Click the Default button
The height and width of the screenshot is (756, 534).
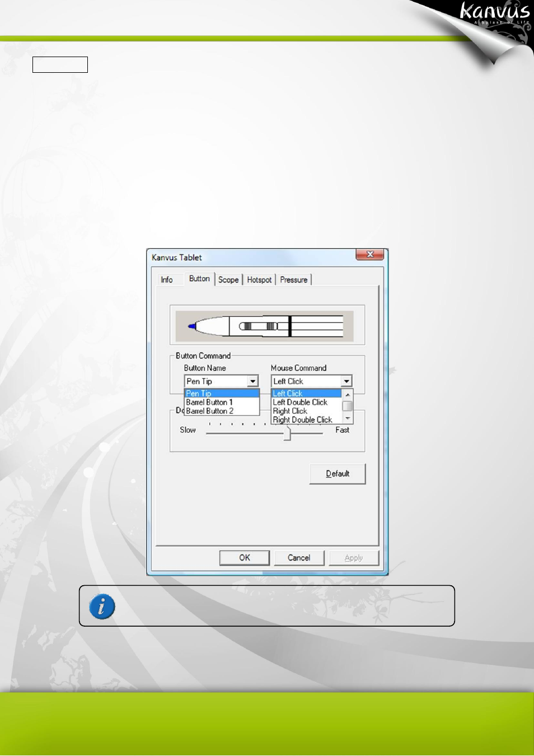click(338, 474)
